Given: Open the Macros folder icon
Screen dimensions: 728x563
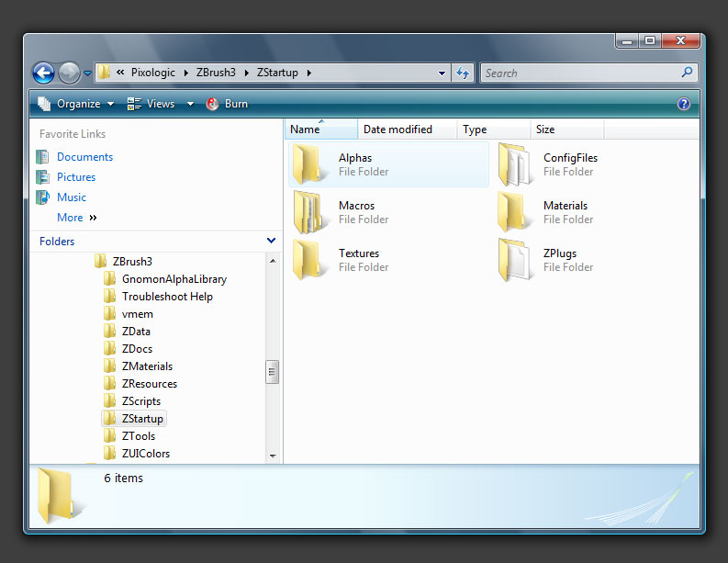Looking at the screenshot, I should [307, 212].
